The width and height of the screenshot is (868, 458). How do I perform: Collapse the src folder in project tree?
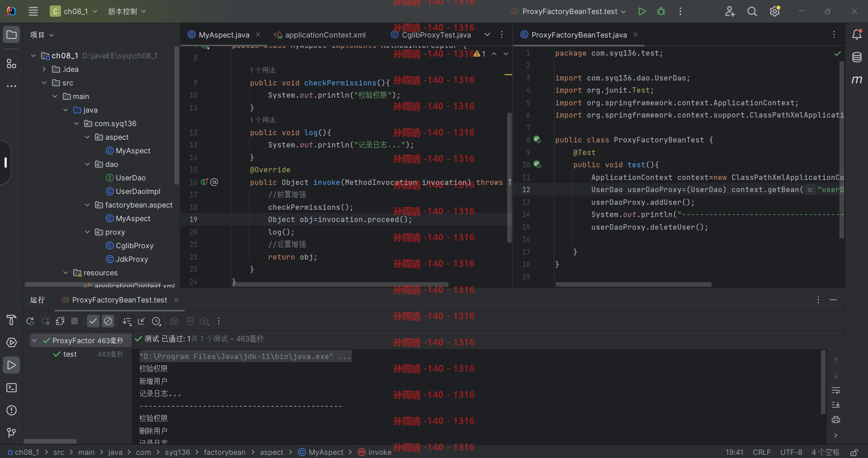[44, 83]
